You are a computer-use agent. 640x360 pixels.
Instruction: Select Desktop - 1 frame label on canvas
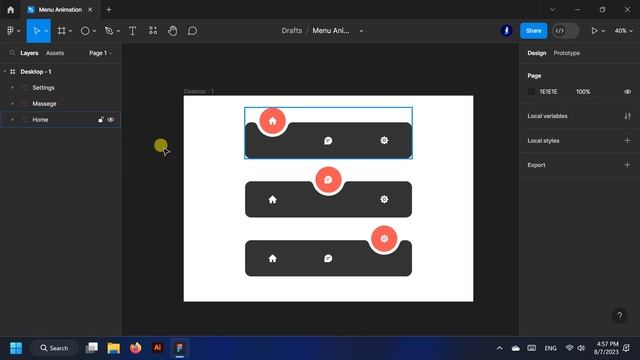click(199, 91)
